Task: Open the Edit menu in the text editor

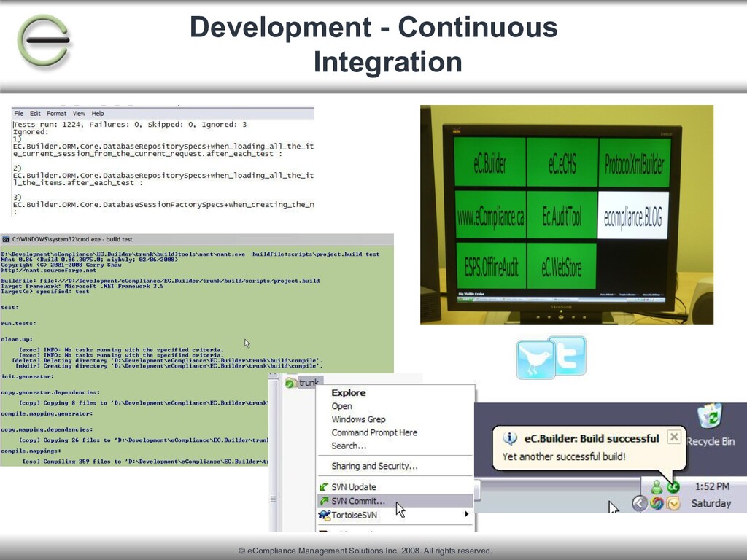Action: (x=35, y=113)
